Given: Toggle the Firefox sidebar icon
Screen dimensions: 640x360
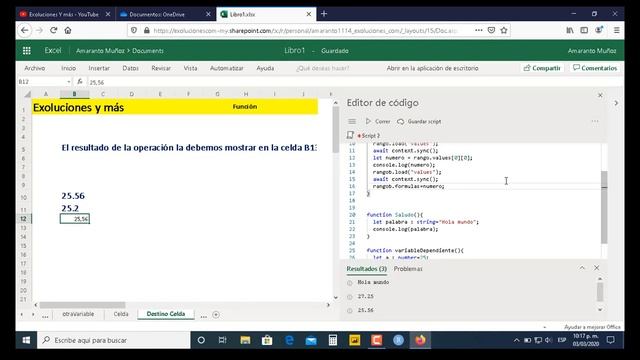Looking at the screenshot, I should click(584, 30).
